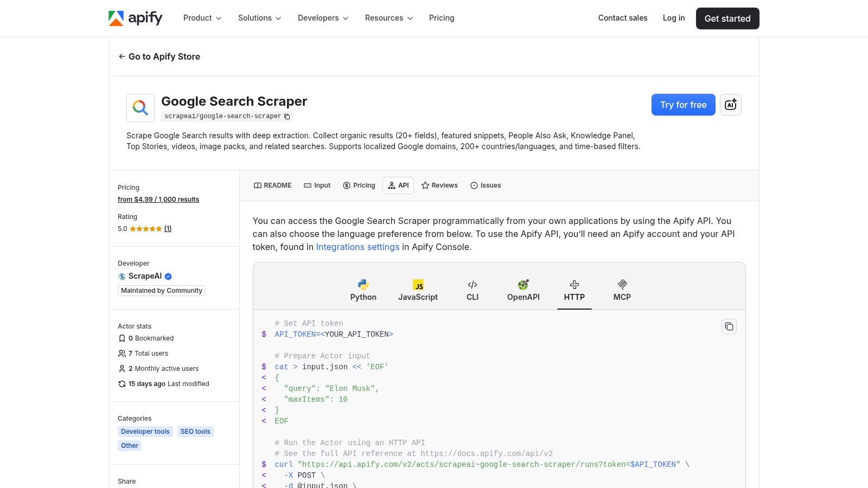Click the Last modified refresh icon

point(122,384)
